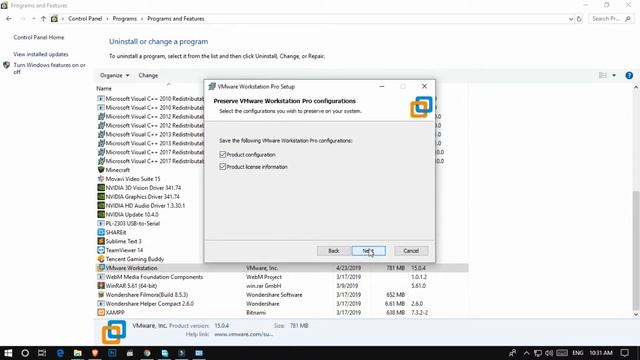This screenshot has width=640, height=360.
Task: Check Product configuration checkbox
Action: click(x=222, y=154)
